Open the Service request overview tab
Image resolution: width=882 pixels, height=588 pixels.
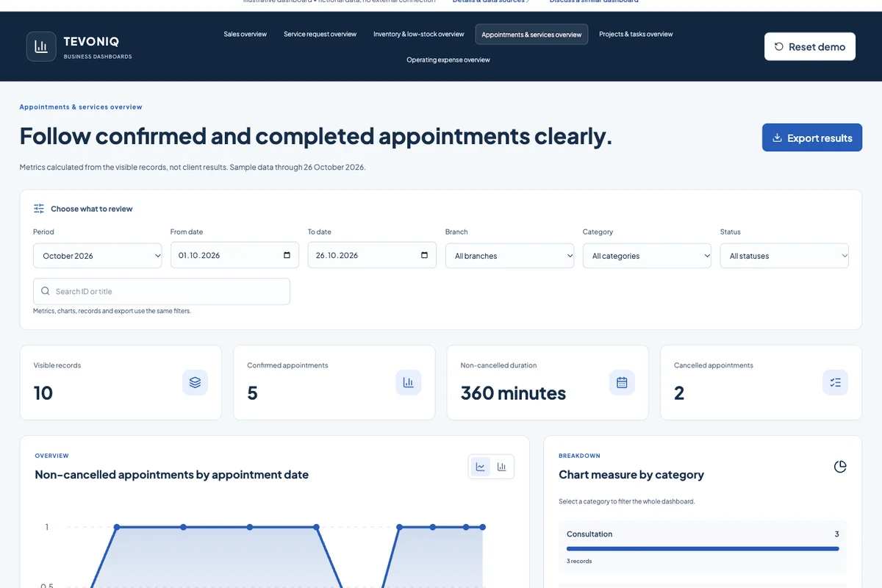[320, 34]
